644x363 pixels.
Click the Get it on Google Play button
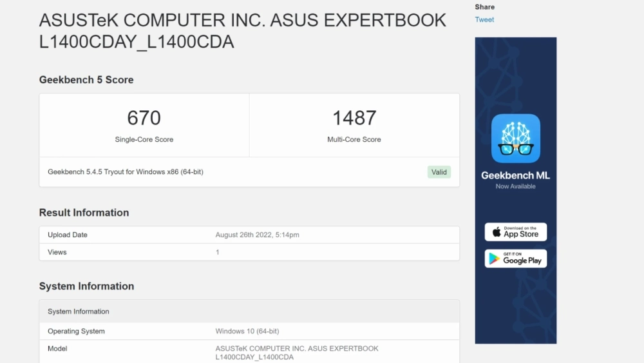[515, 259]
